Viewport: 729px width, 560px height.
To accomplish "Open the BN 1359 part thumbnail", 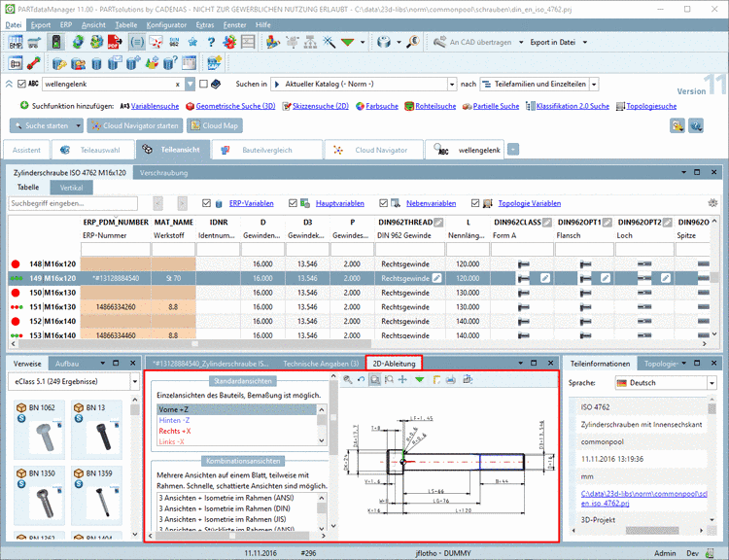I will pyautogui.click(x=97, y=496).
